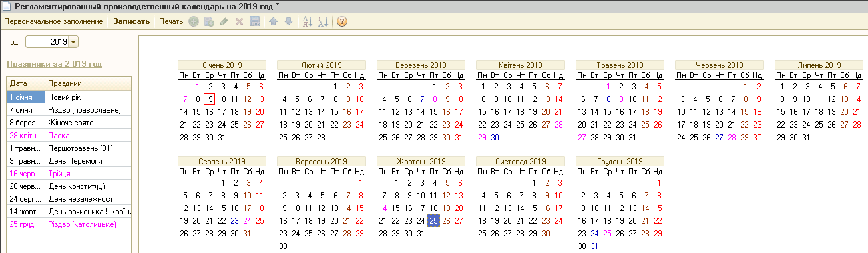The image size is (868, 253).
Task: Select the День Перемоги row
Action: coord(69,161)
